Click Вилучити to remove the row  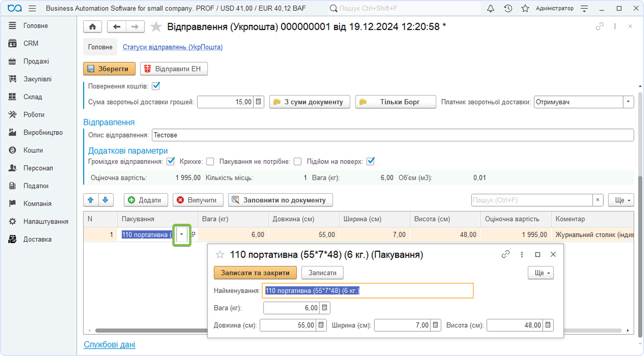[x=198, y=200]
